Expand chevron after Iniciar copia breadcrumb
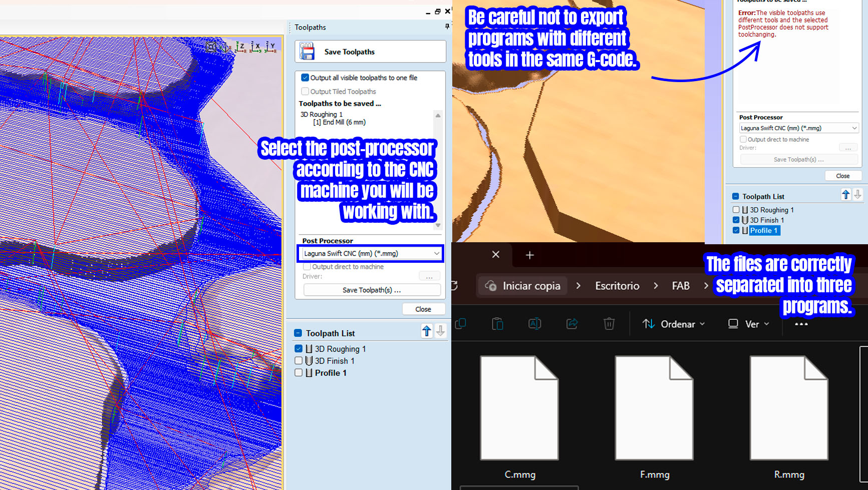This screenshot has height=490, width=868. click(578, 286)
